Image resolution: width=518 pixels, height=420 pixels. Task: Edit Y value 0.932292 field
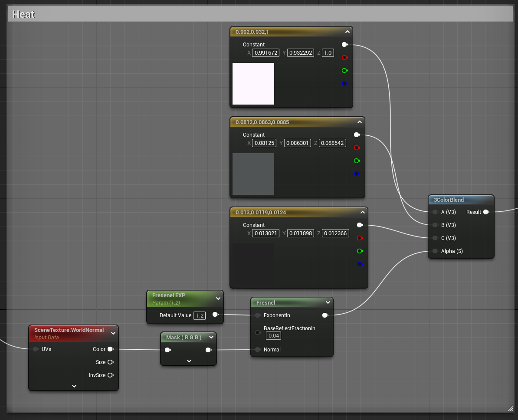pyautogui.click(x=301, y=53)
